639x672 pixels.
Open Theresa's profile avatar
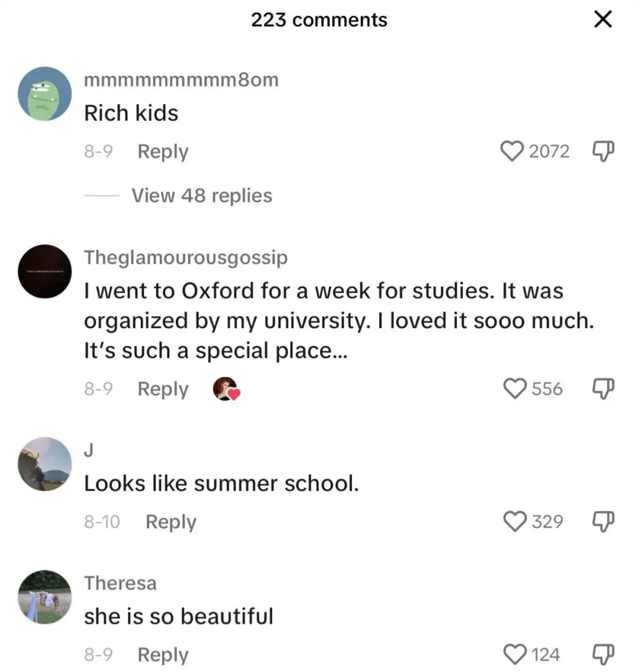[x=45, y=597]
